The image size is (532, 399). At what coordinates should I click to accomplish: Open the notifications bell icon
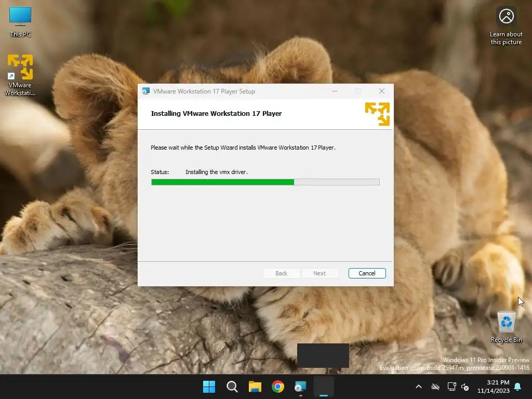tap(518, 387)
